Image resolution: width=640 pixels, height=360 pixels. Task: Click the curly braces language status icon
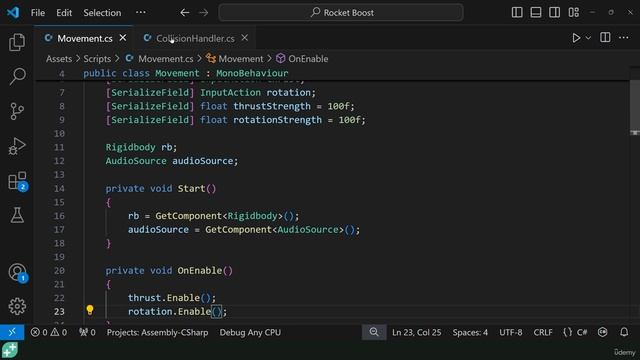[x=568, y=332]
